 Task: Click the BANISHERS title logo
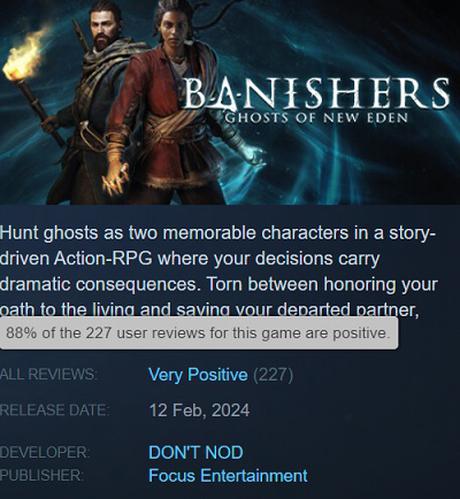pyautogui.click(x=316, y=94)
